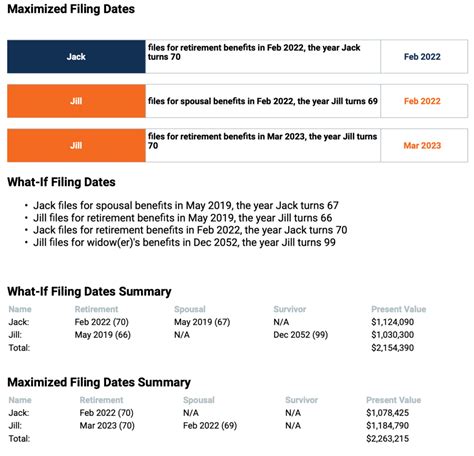The width and height of the screenshot is (474, 456).
Task: Click Maximized total present value $2,263,215
Action: pos(388,439)
